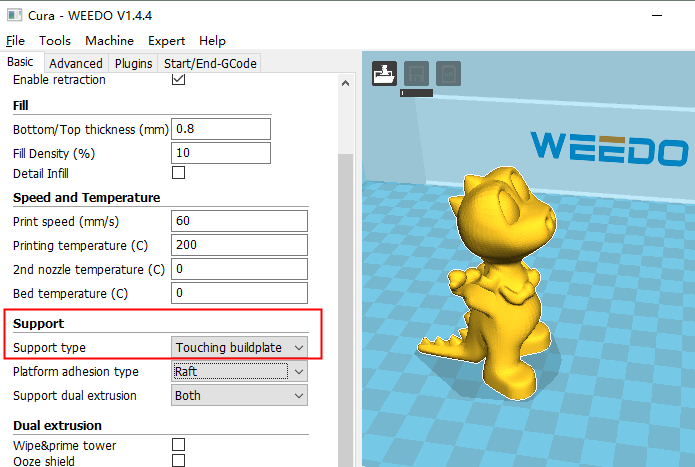Image resolution: width=695 pixels, height=467 pixels.
Task: Click the 'Speed and Temperature' heading
Action: click(x=86, y=198)
